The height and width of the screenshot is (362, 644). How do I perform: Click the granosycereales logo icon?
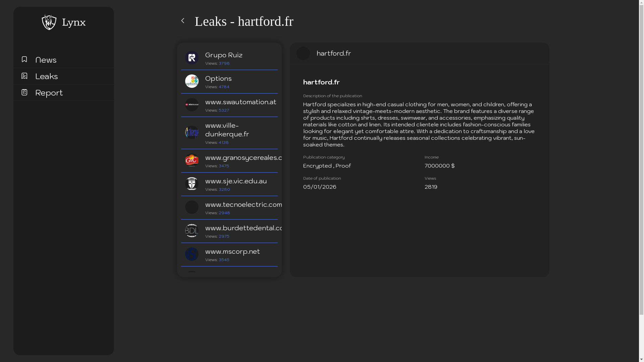192,160
